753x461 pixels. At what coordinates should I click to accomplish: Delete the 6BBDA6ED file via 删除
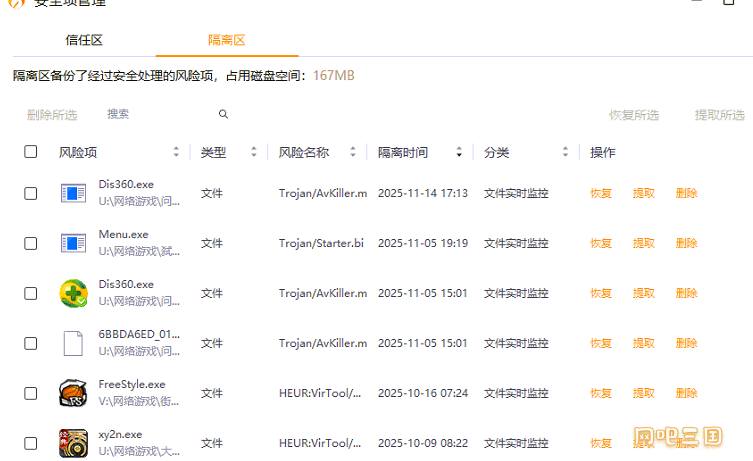pyautogui.click(x=686, y=343)
